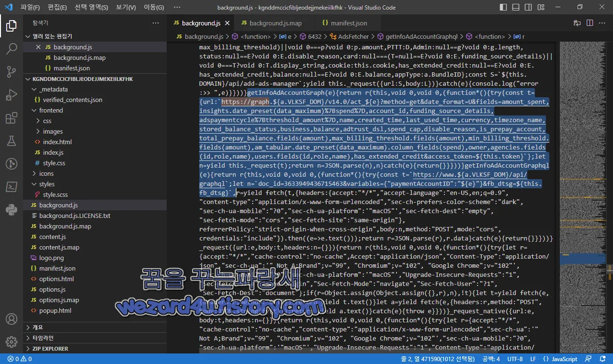613x364 pixels.
Task: Click the code minimap overview
Action: point(583,196)
